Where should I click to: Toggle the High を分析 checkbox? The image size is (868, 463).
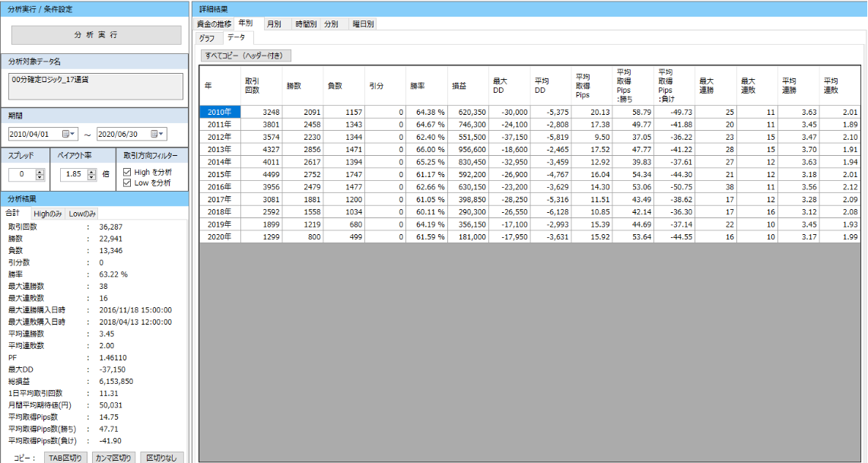[x=127, y=173]
